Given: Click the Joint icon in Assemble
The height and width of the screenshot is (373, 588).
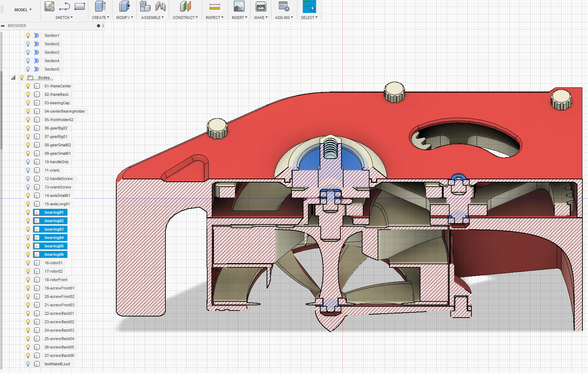Looking at the screenshot, I should [x=161, y=6].
